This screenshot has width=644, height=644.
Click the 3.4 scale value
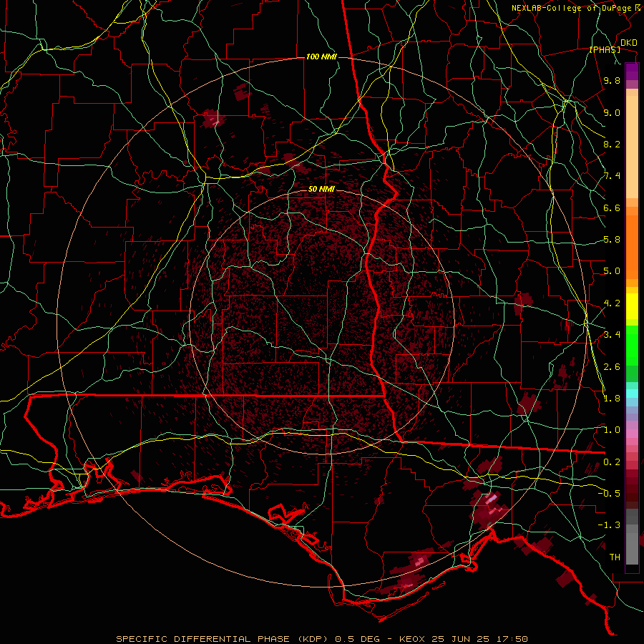click(612, 335)
